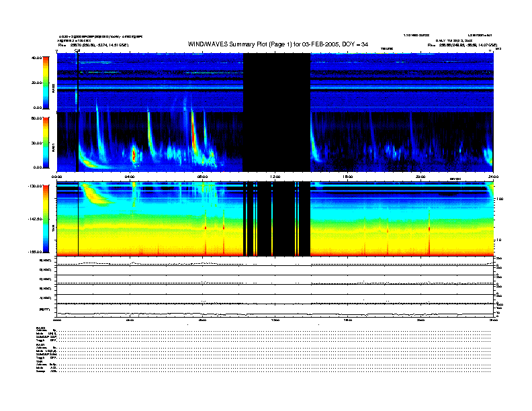Click the -130.00 label on TNR scale
This screenshot has width=532, height=411.
35,186
